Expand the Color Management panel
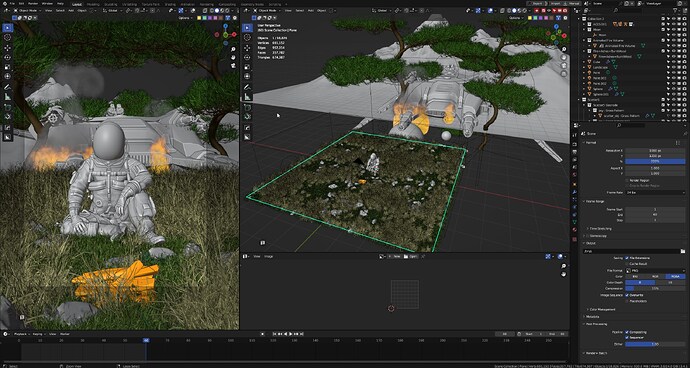The image size is (690, 368). point(601,309)
